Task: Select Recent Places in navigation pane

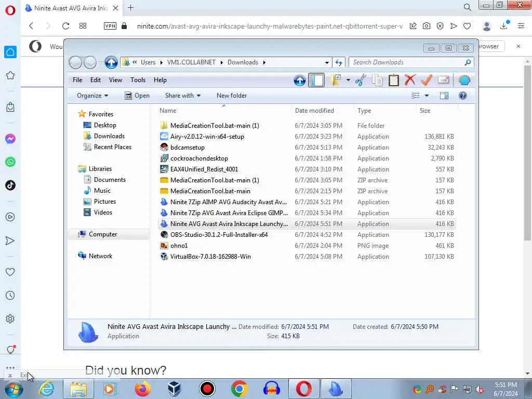Action: tap(112, 147)
